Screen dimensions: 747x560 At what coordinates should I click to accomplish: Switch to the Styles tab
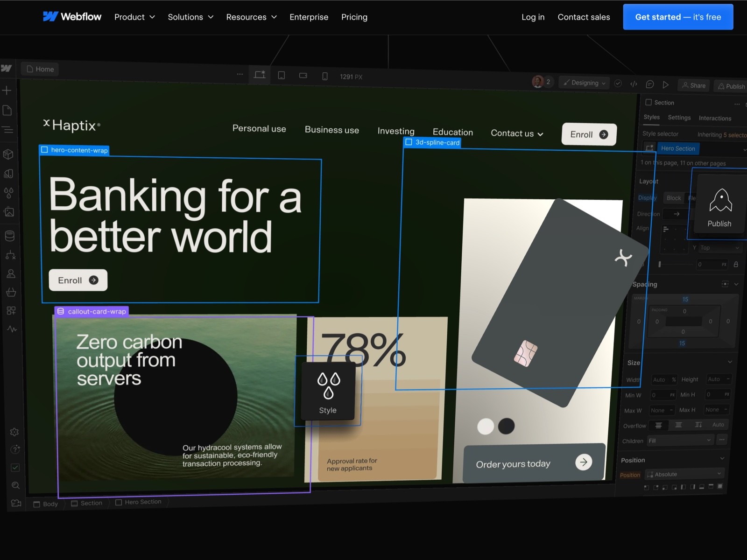651,117
